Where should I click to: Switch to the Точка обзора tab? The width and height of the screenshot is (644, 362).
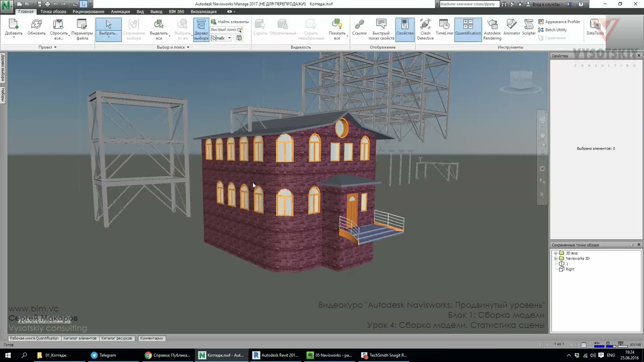coord(53,12)
